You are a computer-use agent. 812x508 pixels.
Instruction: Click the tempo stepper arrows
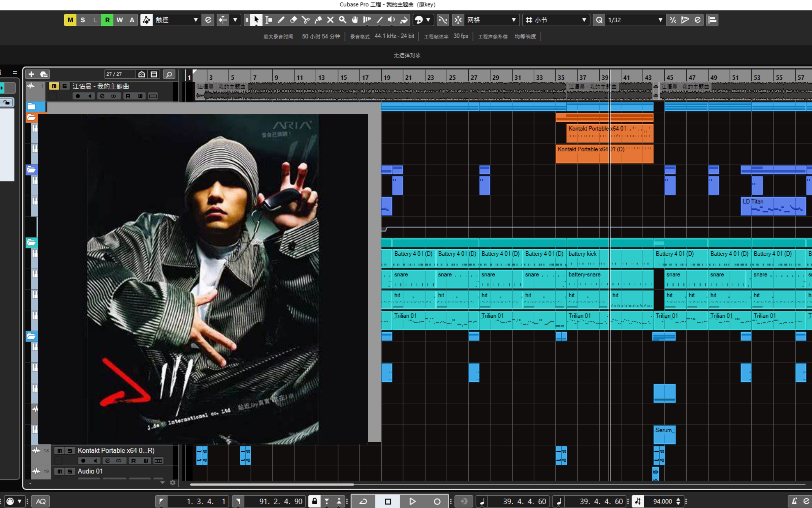pyautogui.click(x=678, y=501)
